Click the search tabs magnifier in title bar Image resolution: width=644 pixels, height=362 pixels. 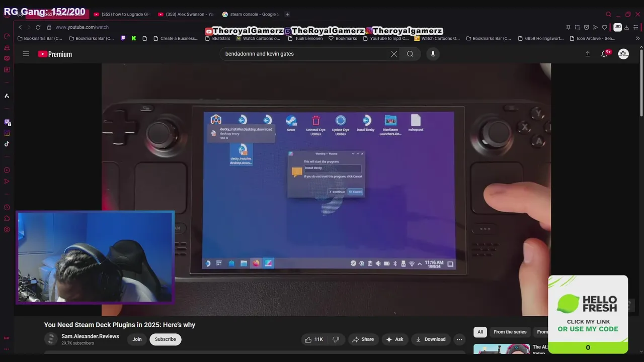point(608,14)
